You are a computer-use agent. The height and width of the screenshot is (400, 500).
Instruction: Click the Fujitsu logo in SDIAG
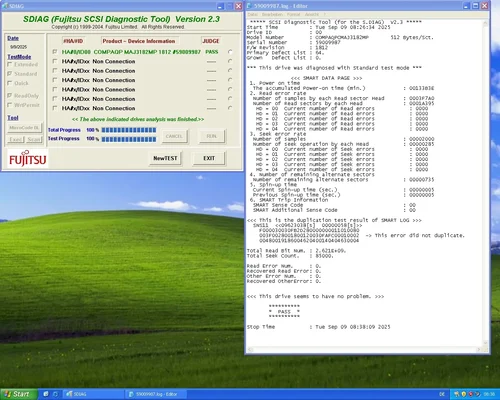pos(28,159)
